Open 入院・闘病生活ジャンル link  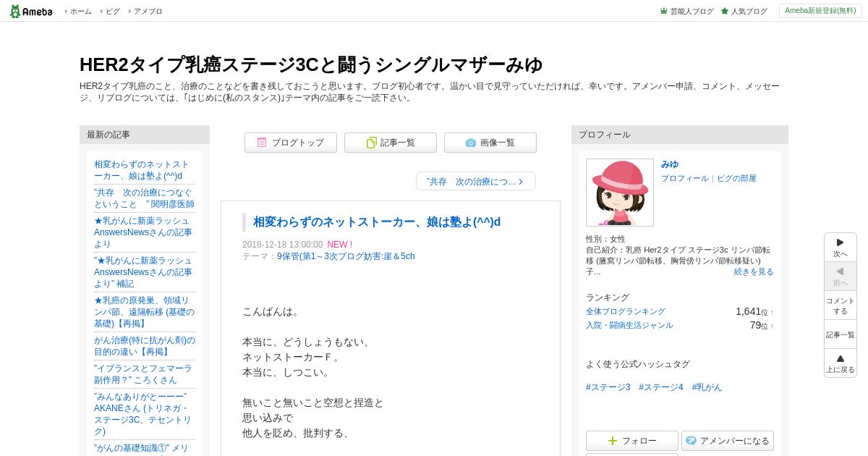click(629, 325)
